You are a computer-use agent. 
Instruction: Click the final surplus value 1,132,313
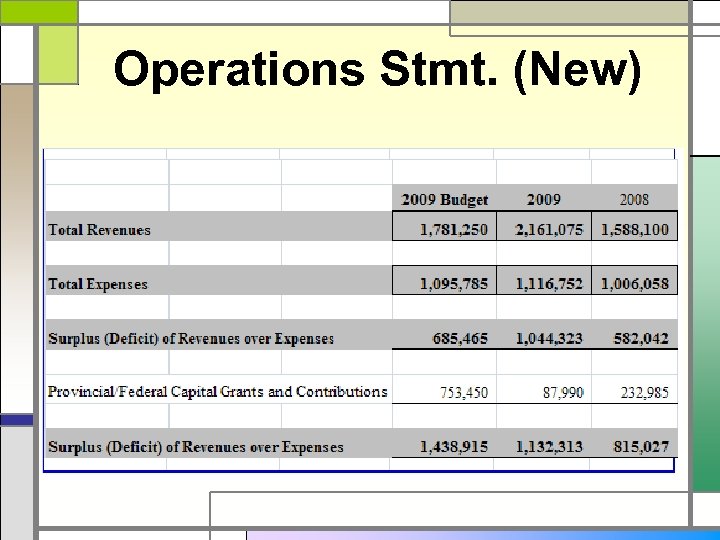coord(549,446)
